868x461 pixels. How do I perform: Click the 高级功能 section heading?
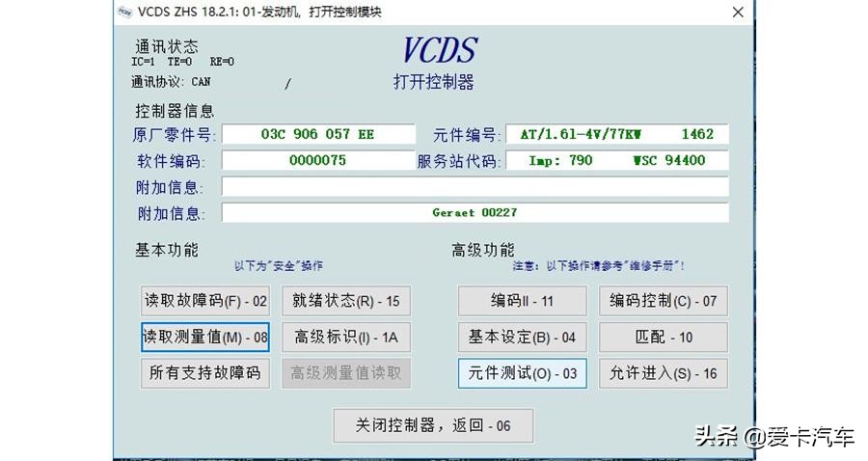coord(483,250)
